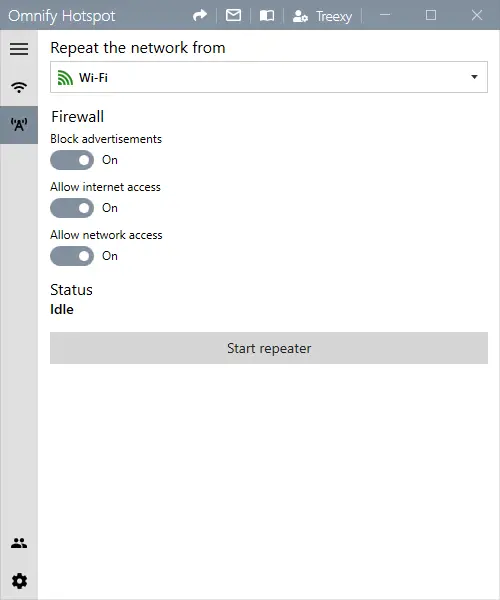This screenshot has height=600, width=500.
Task: Maximize the Omnify Hotspot window
Action: tap(431, 15)
